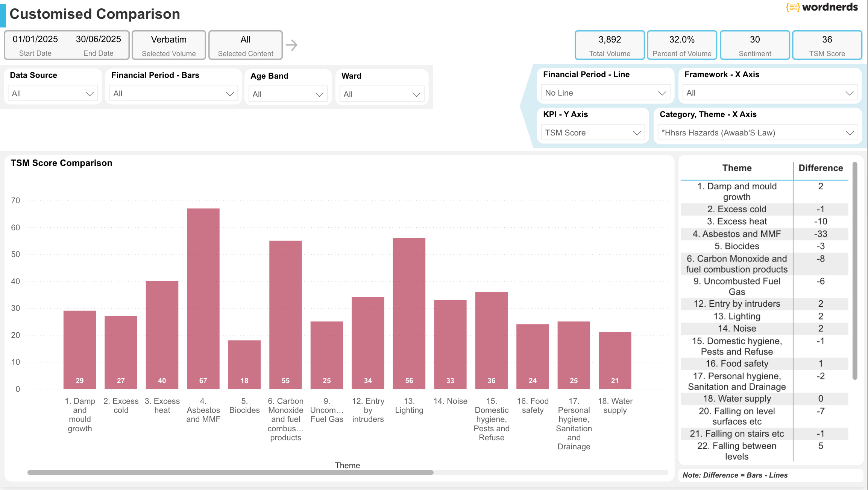Click the All Selected Content button
Viewport: 868px width, 490px height.
pyautogui.click(x=245, y=45)
